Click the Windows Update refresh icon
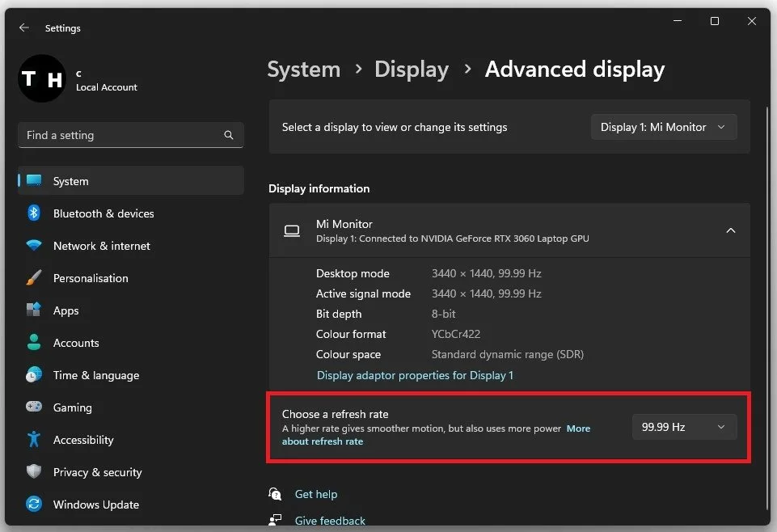 click(x=34, y=504)
